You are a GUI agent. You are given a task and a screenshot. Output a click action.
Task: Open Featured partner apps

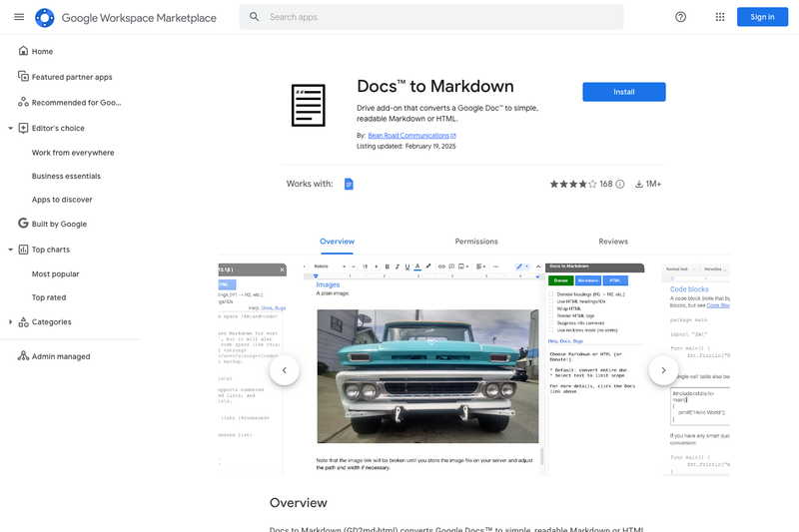point(70,77)
